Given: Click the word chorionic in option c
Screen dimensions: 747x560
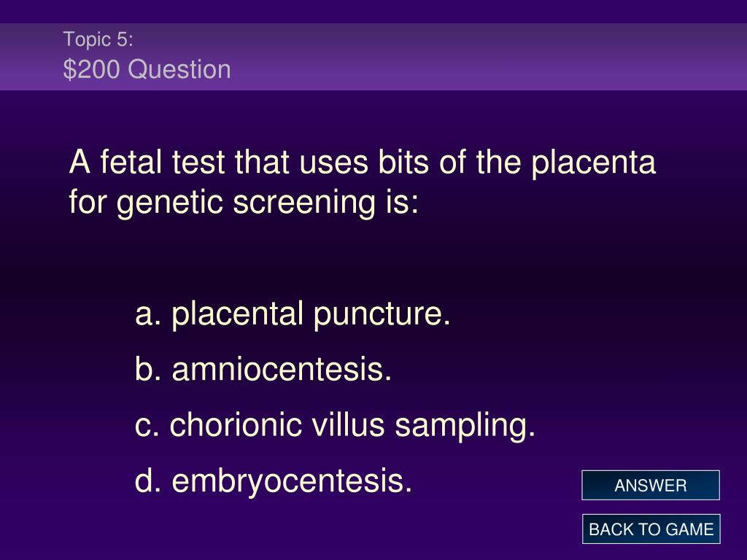Looking at the screenshot, I should (236, 424).
